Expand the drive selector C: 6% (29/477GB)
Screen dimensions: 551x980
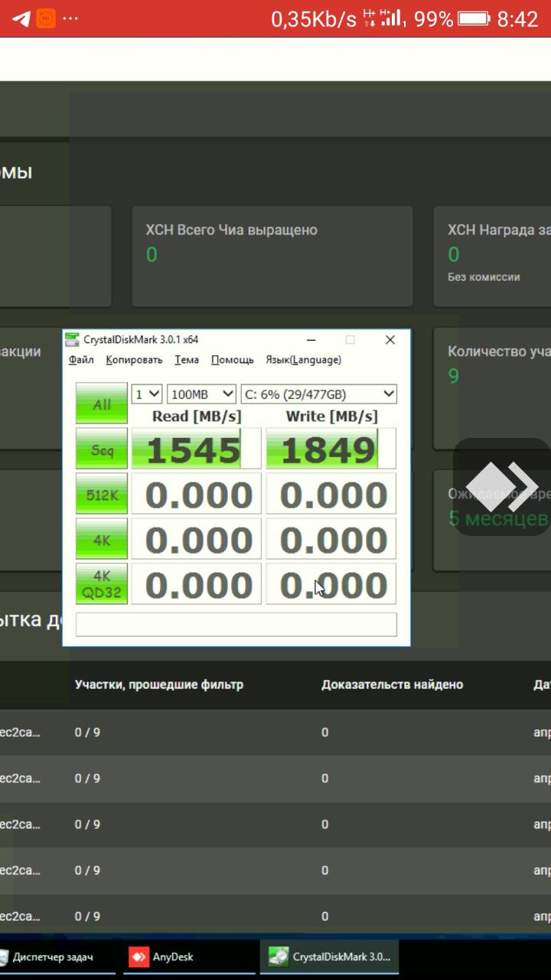click(318, 394)
